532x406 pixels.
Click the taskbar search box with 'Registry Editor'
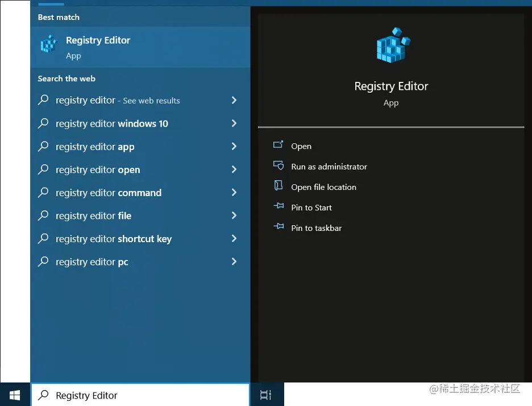point(140,395)
